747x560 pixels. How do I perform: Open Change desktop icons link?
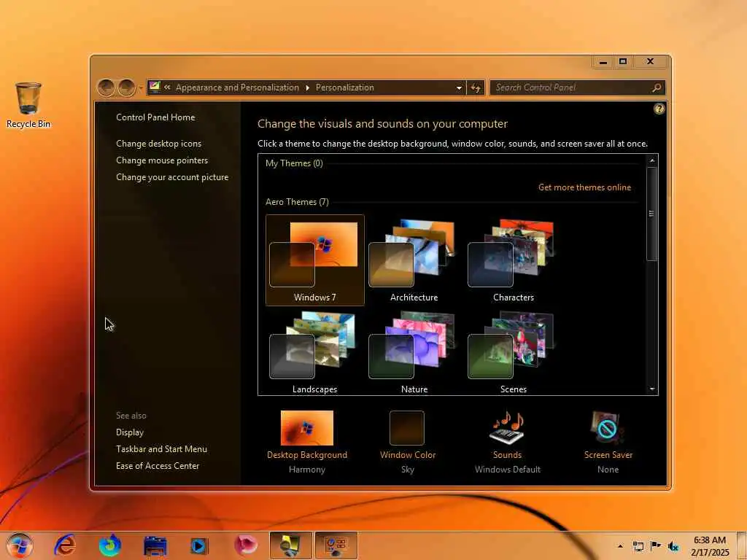(x=158, y=144)
